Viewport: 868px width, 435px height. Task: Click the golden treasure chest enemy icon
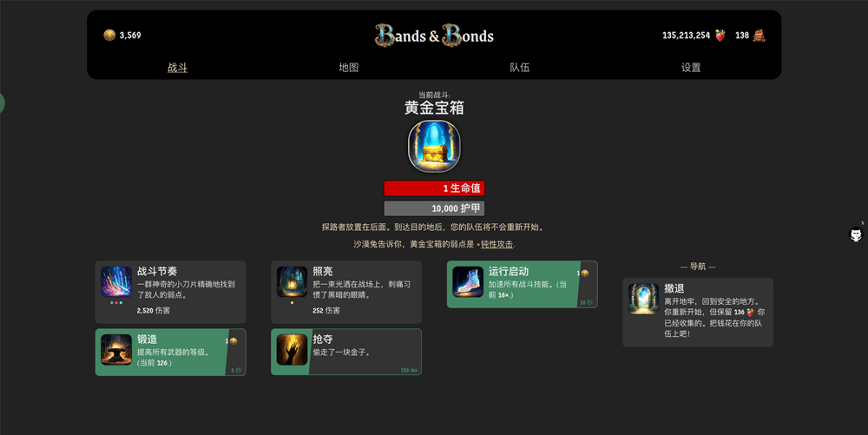(434, 147)
